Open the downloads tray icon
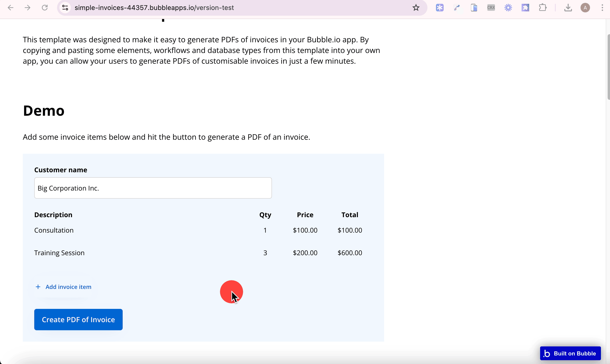 click(x=568, y=8)
